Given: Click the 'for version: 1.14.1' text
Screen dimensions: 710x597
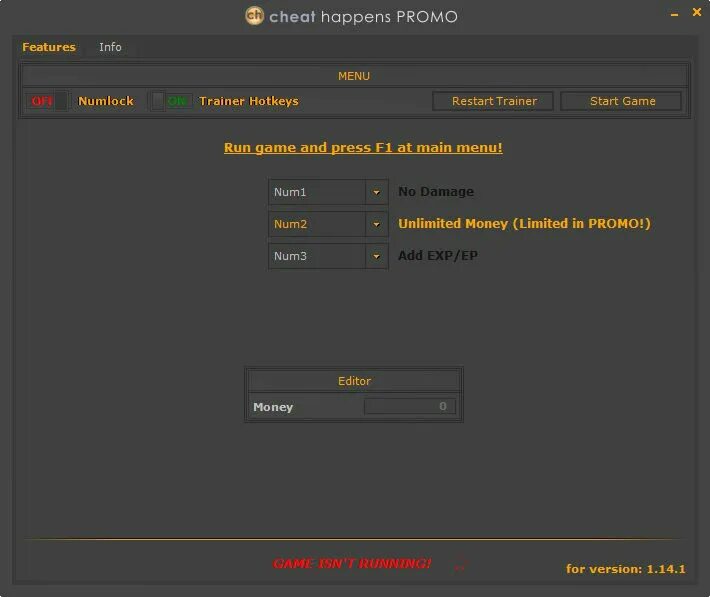Looking at the screenshot, I should click(626, 569).
